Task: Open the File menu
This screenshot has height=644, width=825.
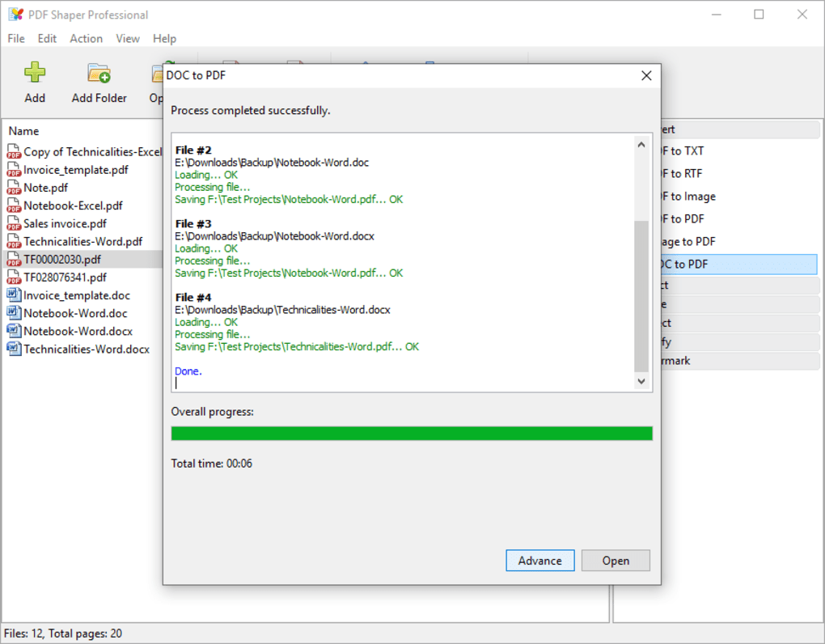Action: click(x=15, y=38)
